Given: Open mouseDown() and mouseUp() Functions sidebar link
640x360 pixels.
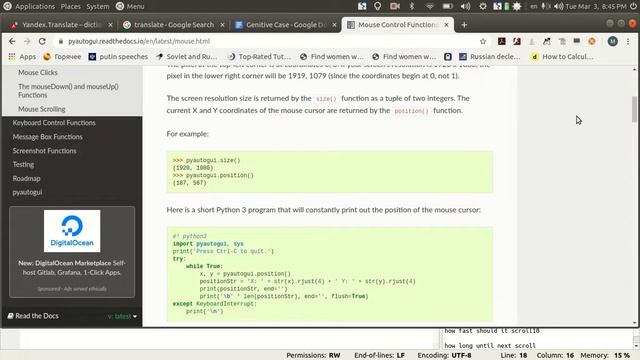Looking at the screenshot, I should click(x=68, y=91).
